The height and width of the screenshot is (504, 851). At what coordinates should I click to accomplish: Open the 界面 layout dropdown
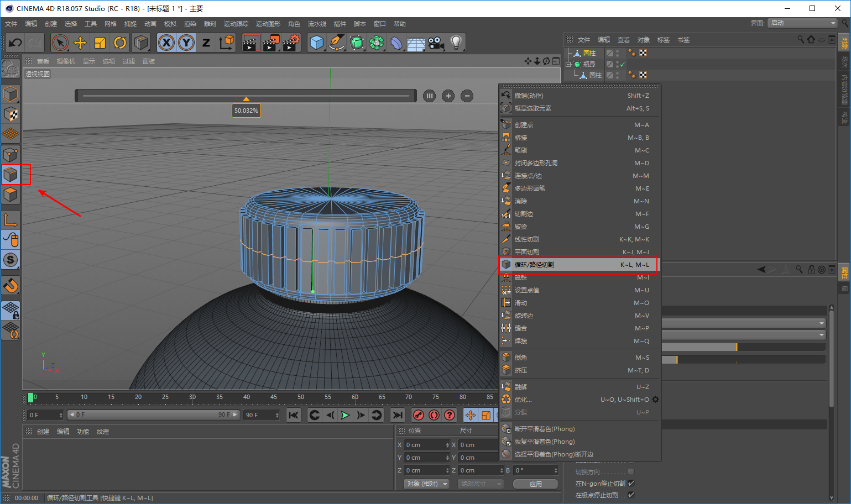(803, 23)
